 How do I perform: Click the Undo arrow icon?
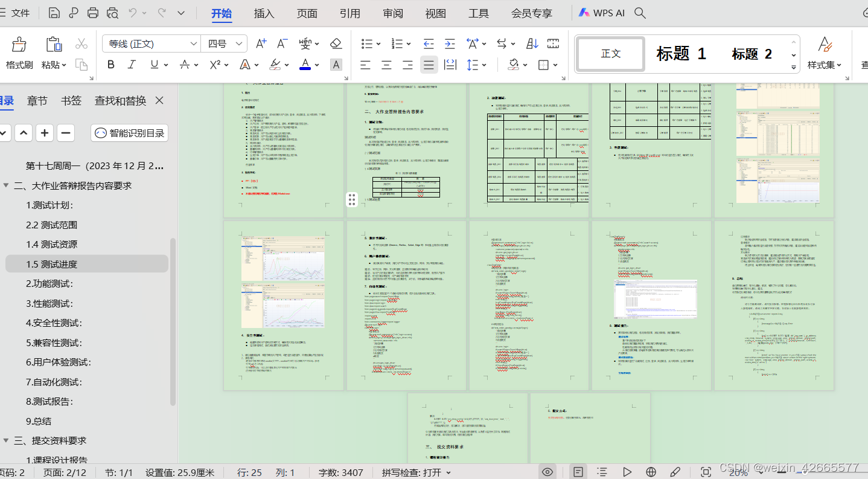[133, 13]
